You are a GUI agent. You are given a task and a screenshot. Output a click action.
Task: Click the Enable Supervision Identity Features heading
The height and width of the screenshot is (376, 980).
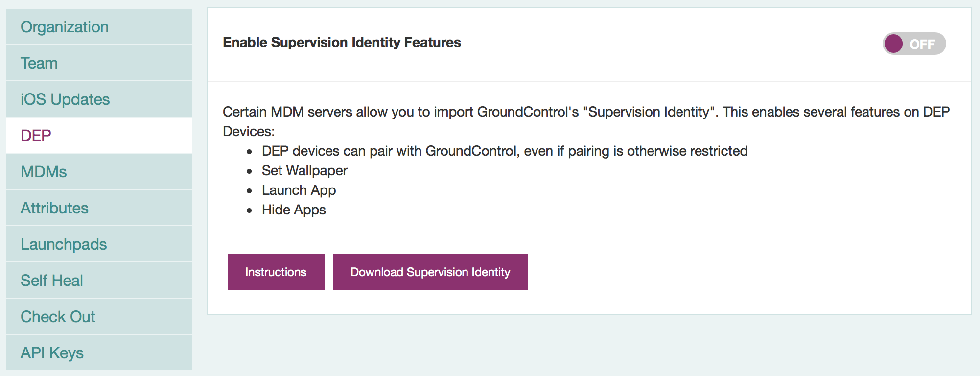click(x=342, y=43)
